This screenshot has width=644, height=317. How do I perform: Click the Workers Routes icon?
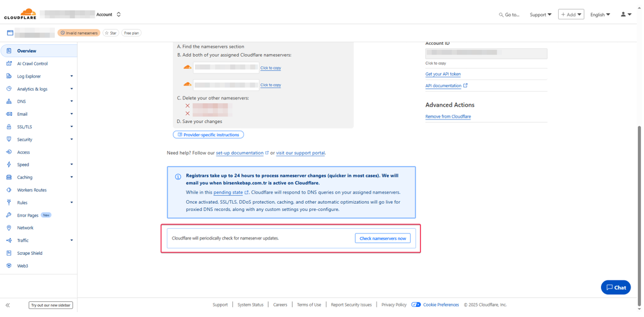[9, 190]
